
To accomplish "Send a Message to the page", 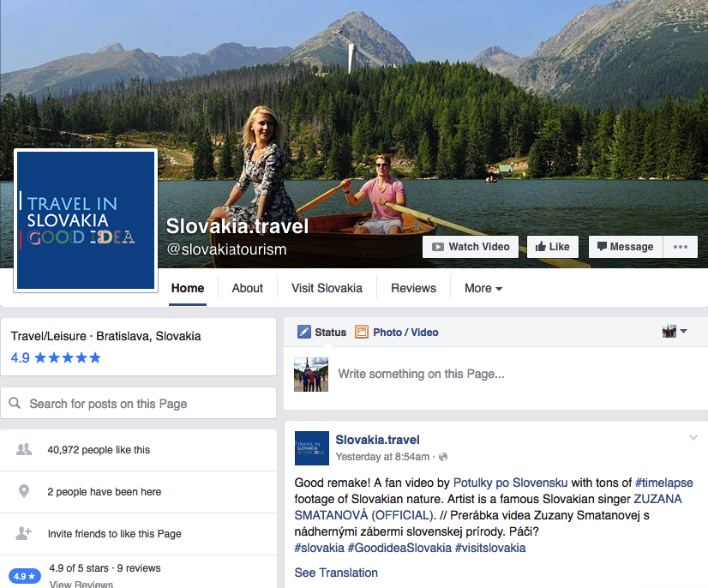I will [x=626, y=247].
